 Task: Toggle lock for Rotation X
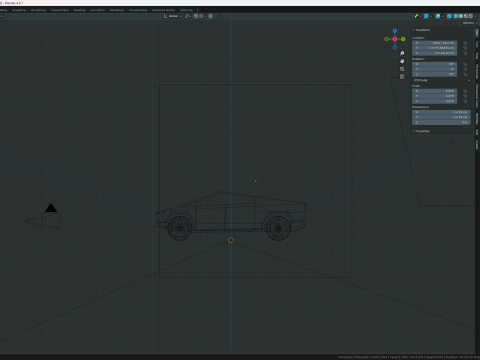[465, 64]
